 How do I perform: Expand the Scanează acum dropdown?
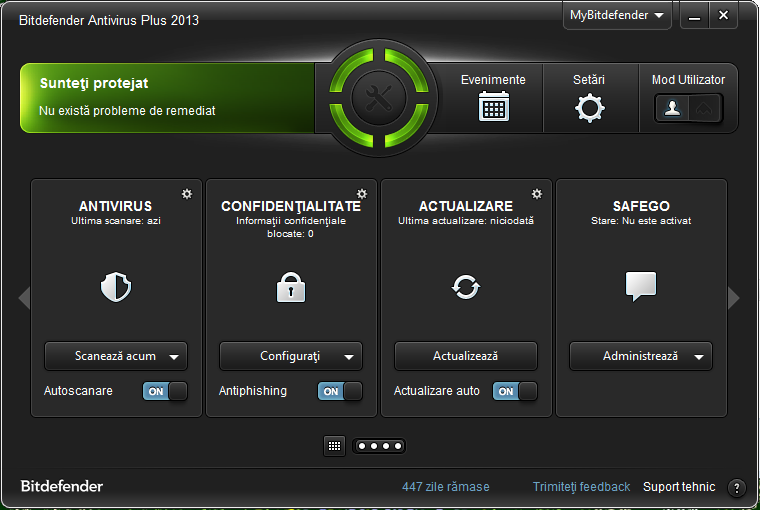(174, 357)
